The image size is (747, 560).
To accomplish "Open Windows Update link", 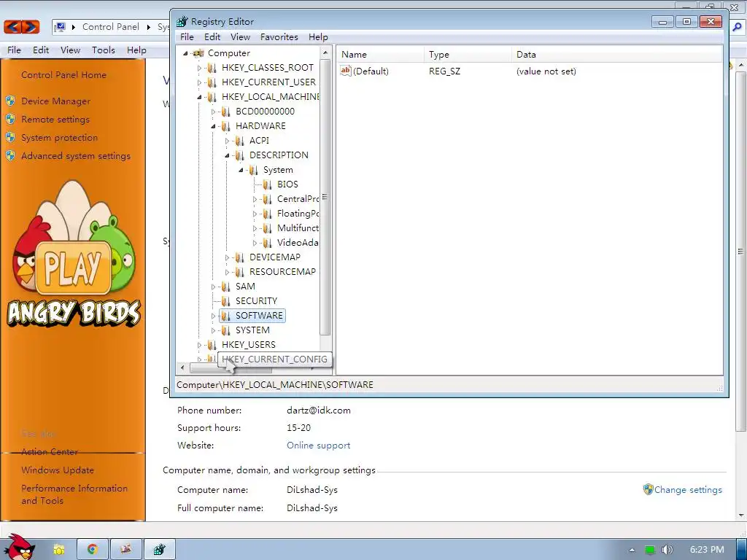I will point(58,470).
